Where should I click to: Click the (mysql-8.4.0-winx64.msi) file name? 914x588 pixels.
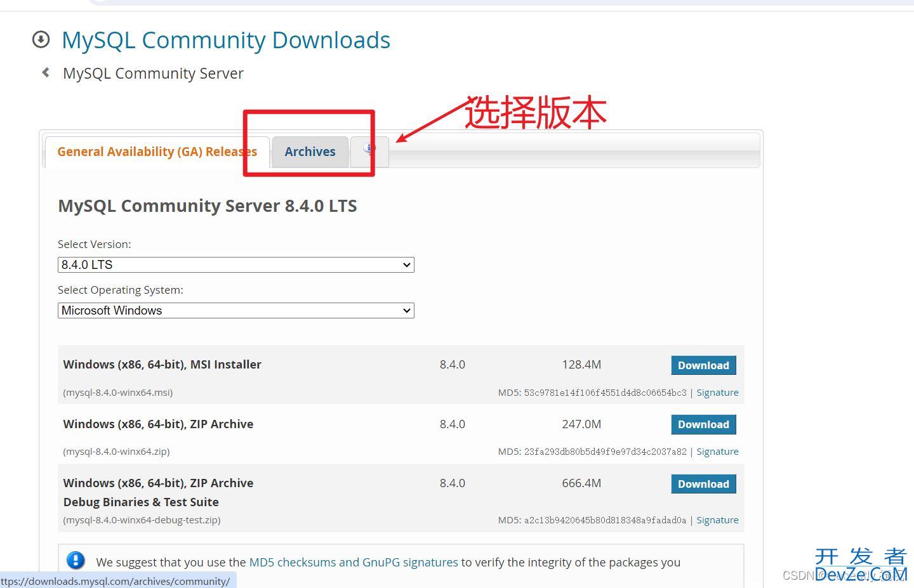tap(118, 393)
